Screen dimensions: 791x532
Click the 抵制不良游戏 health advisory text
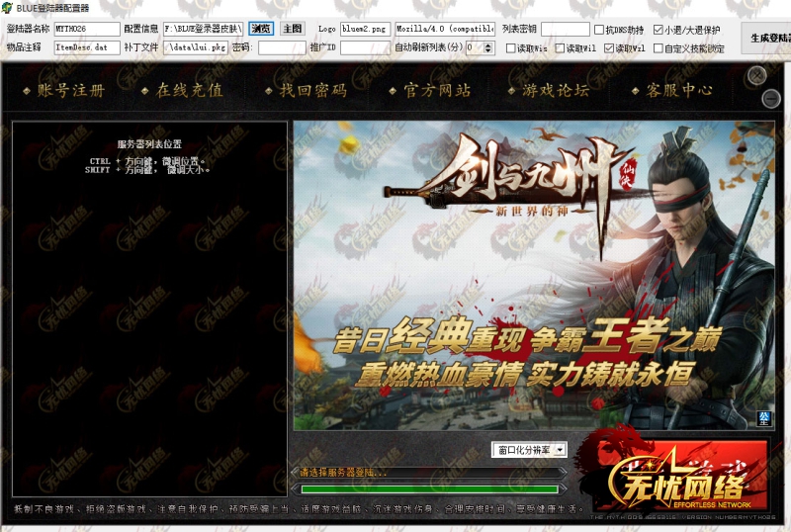(x=298, y=509)
